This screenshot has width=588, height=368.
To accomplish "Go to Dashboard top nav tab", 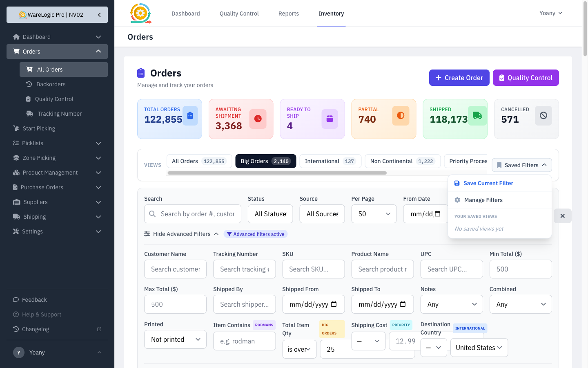I will point(186,13).
